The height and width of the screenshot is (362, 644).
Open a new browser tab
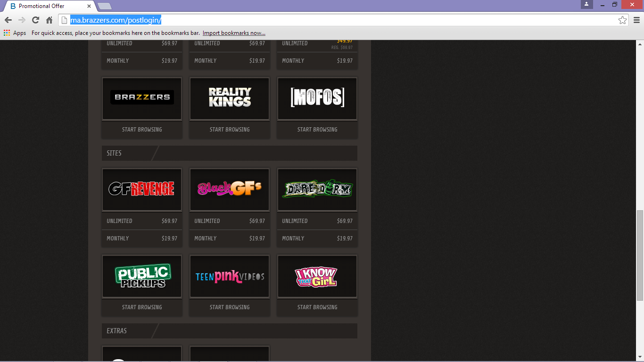pos(104,6)
